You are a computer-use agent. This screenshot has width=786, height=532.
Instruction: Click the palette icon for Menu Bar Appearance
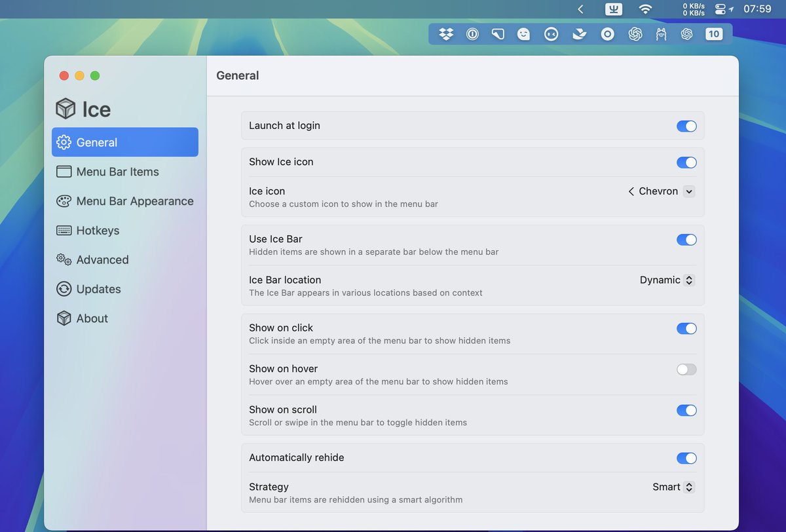point(64,201)
